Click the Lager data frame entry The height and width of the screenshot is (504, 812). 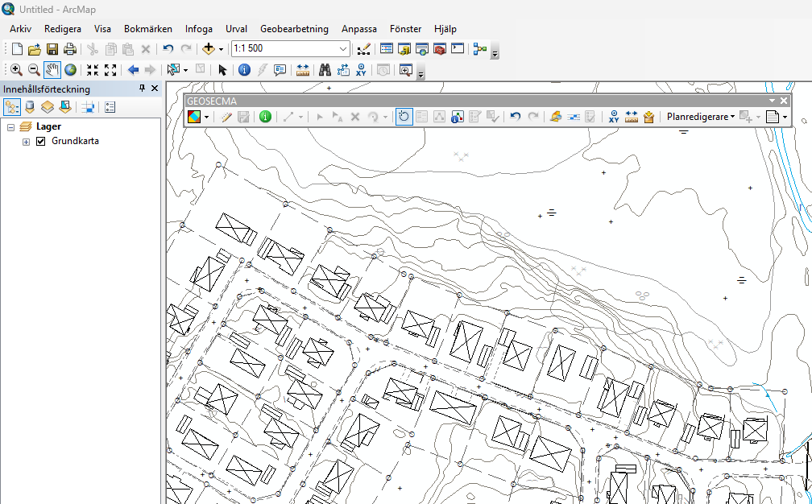tap(48, 126)
